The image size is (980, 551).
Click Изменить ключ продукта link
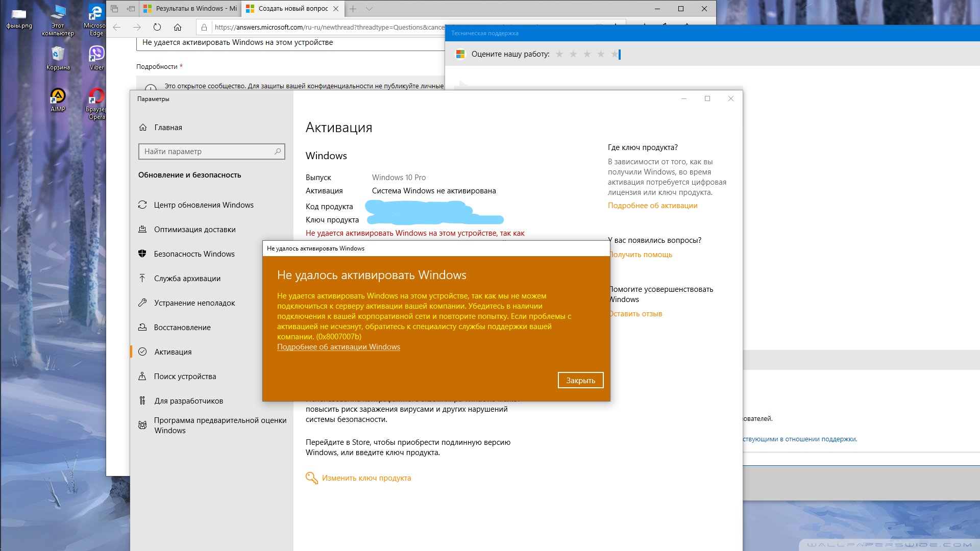pos(366,478)
